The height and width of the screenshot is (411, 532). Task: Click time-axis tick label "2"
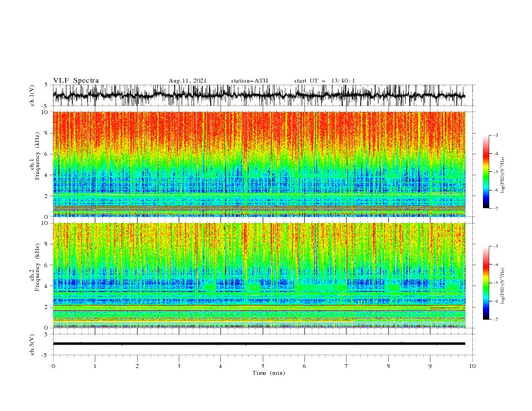coord(137,366)
